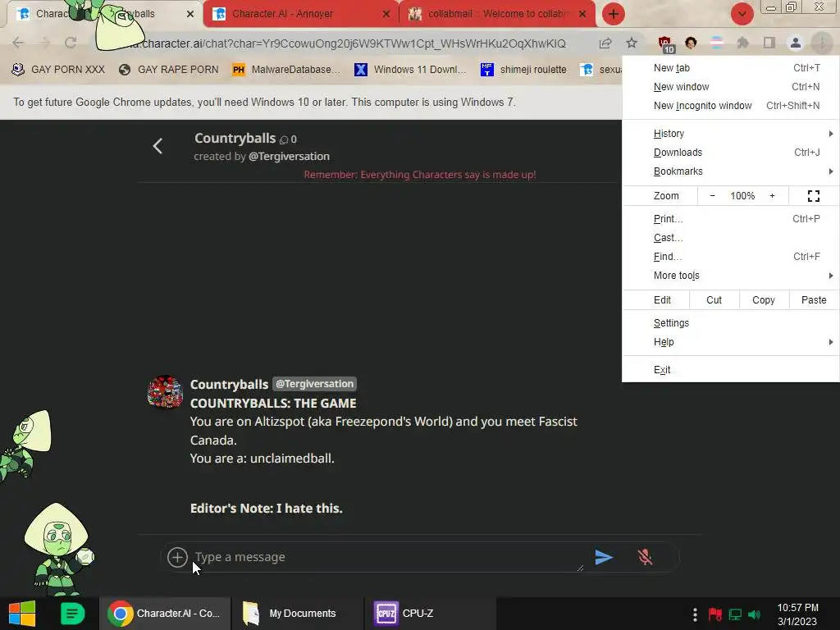Click the @Tergiversation badge next to the message
840x630 pixels.
pyautogui.click(x=314, y=384)
